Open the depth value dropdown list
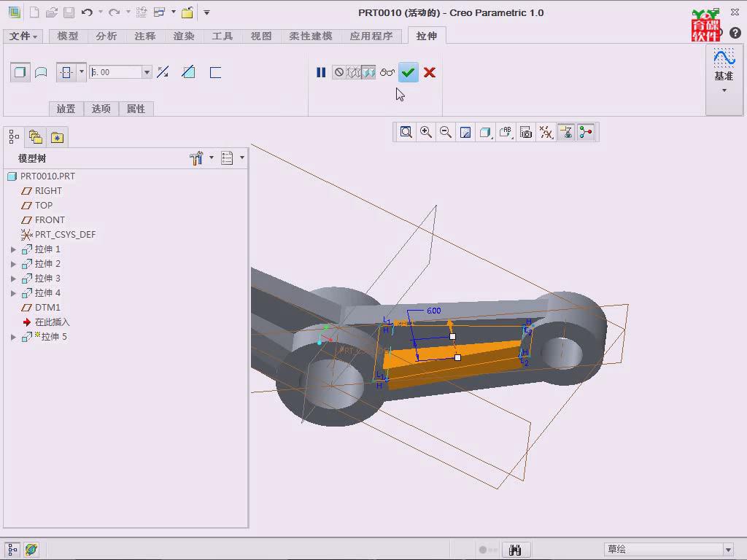This screenshot has height=560, width=747. (147, 72)
